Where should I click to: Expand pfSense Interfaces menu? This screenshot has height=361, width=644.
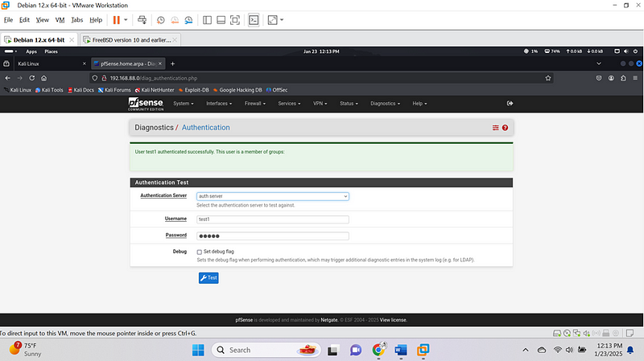click(219, 104)
